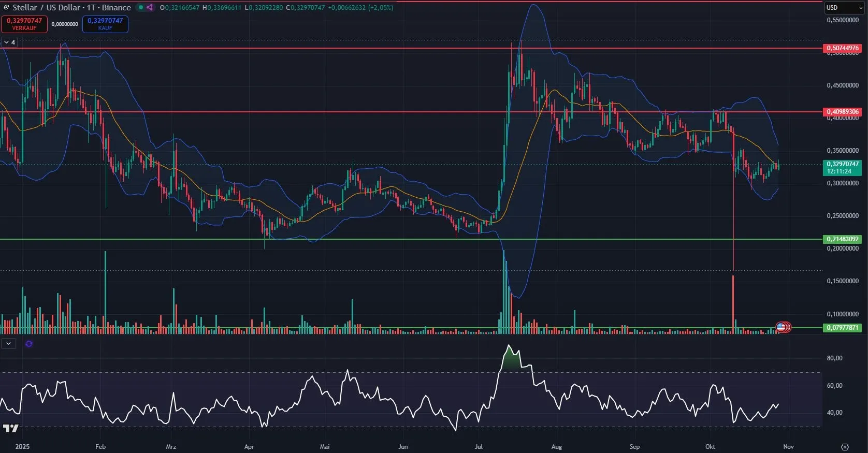Screen dimensions: 868x453
Task: Click the Nov label on time axis
Action: click(788, 447)
